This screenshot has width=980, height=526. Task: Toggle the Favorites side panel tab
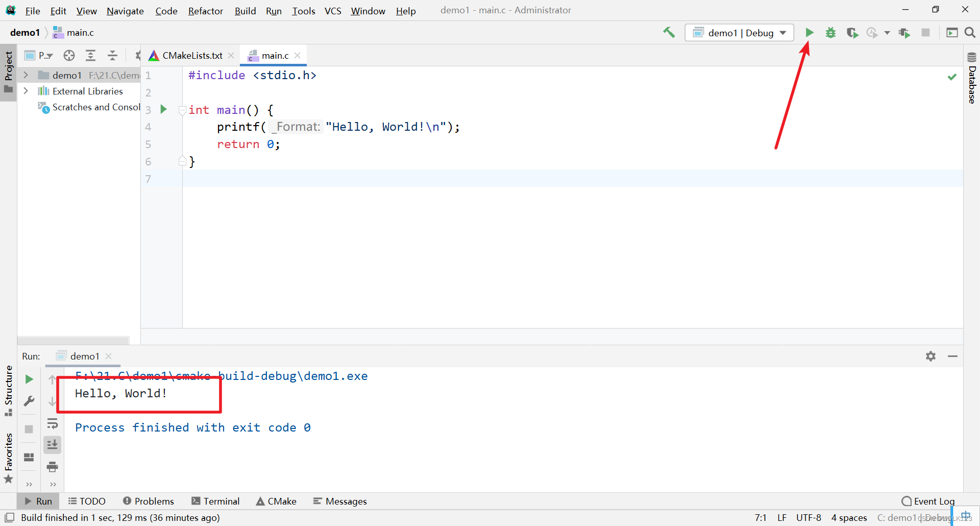[x=8, y=458]
